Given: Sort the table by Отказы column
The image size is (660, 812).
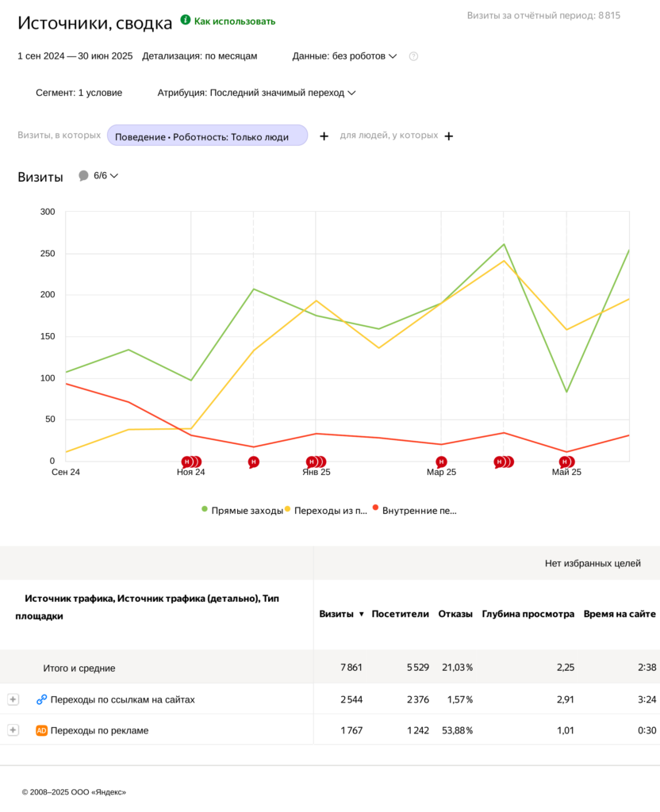Looking at the screenshot, I should (455, 615).
